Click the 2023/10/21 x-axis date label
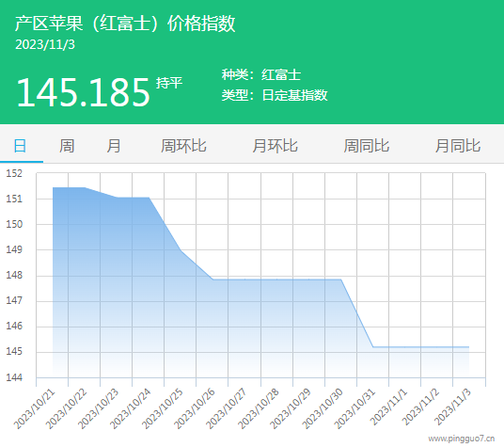This screenshot has width=504, height=447. pyautogui.click(x=35, y=408)
